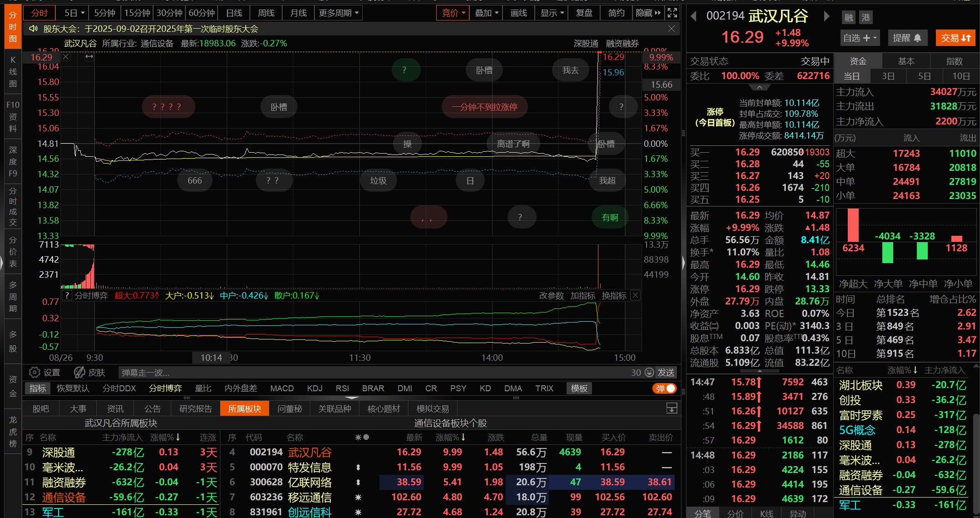Screen dimensions: 980x518
Task: Open 龙虎榜 sidebar view
Action: [x=13, y=431]
